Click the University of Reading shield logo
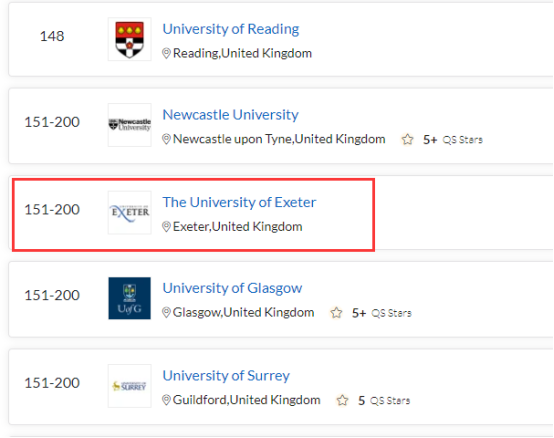The height and width of the screenshot is (438, 554). coord(130,39)
